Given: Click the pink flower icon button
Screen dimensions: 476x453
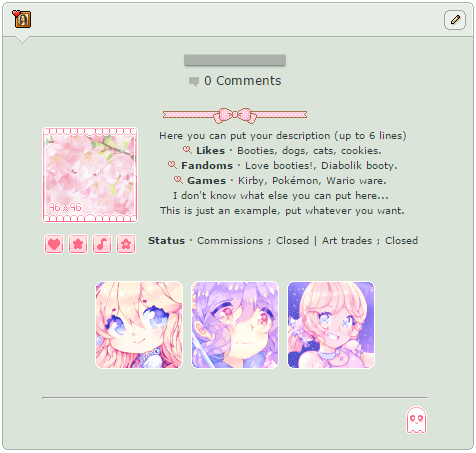Looking at the screenshot, I should (x=126, y=244).
